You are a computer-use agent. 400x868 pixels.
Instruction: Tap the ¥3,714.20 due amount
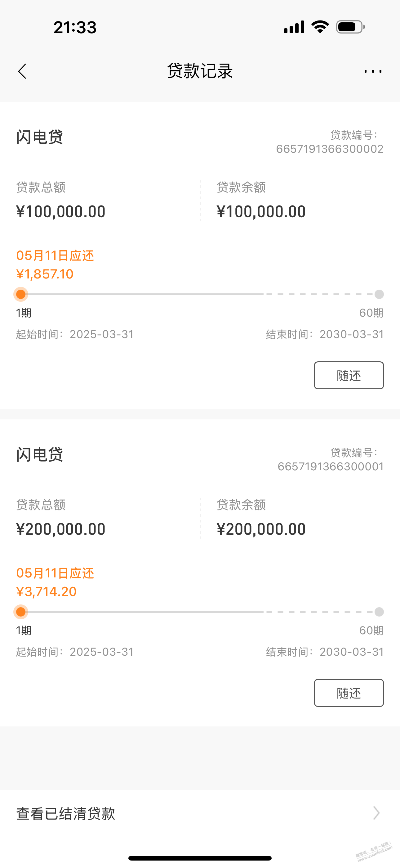pyautogui.click(x=47, y=591)
